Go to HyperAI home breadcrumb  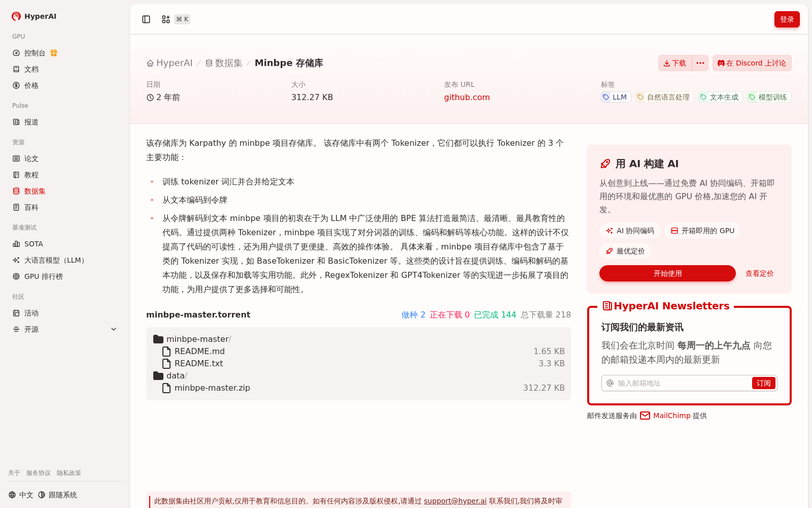pyautogui.click(x=170, y=63)
